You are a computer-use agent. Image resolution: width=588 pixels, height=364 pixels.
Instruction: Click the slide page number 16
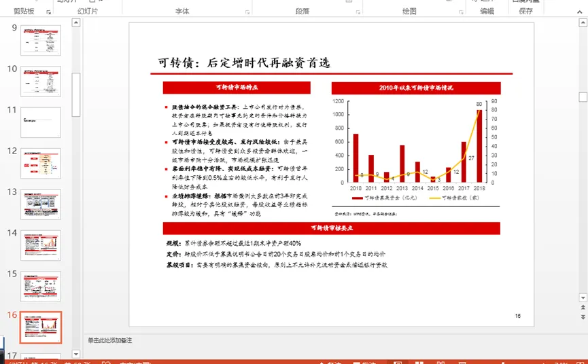517,316
